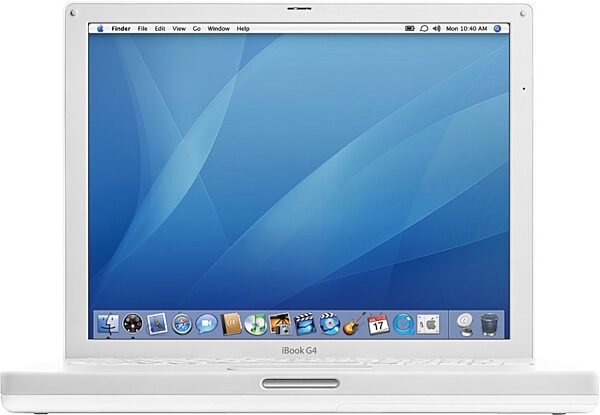
Task: Click the Mon 10:40 AM clock
Action: point(466,28)
